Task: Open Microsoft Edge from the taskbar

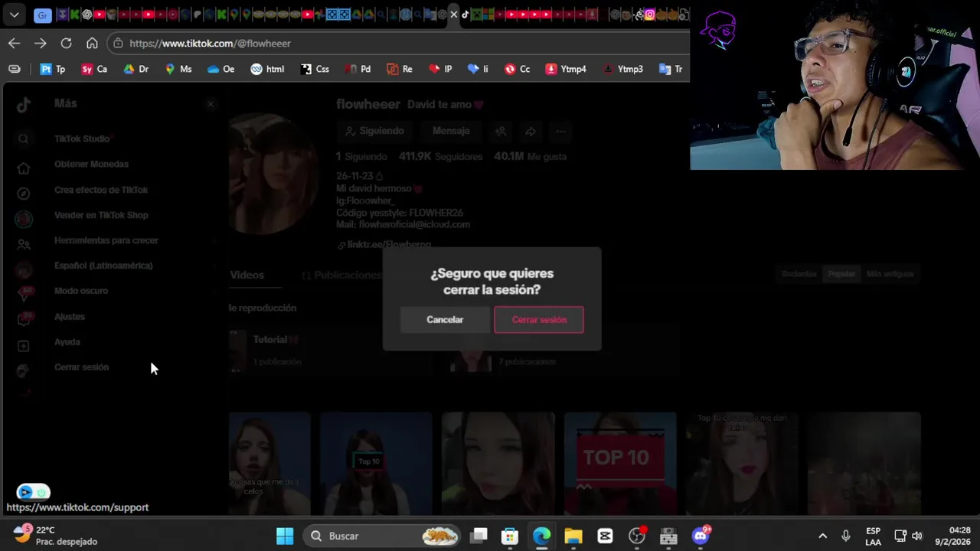Action: point(541,536)
